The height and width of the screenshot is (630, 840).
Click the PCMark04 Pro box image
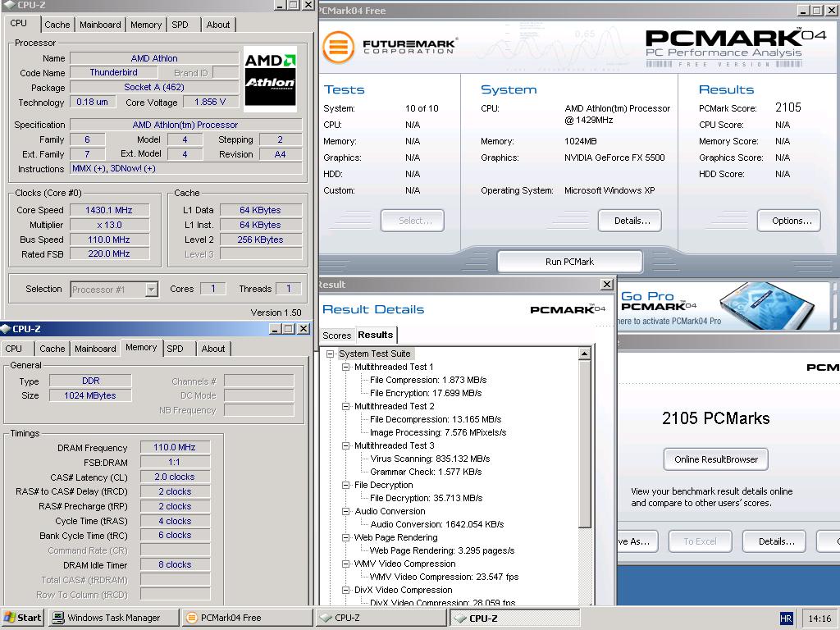click(x=767, y=305)
